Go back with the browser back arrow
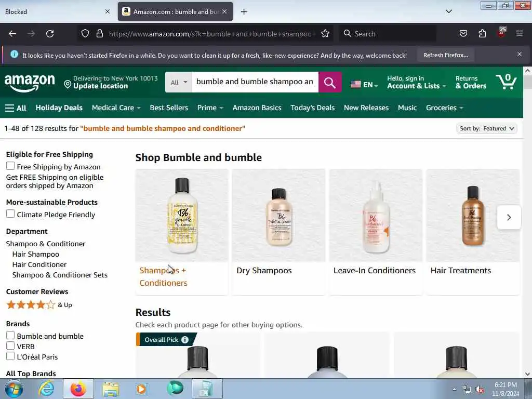532x399 pixels. pos(12,34)
